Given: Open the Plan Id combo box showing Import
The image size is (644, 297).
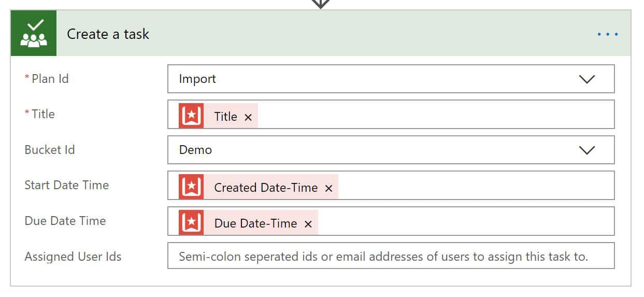Looking at the screenshot, I should click(x=391, y=79).
